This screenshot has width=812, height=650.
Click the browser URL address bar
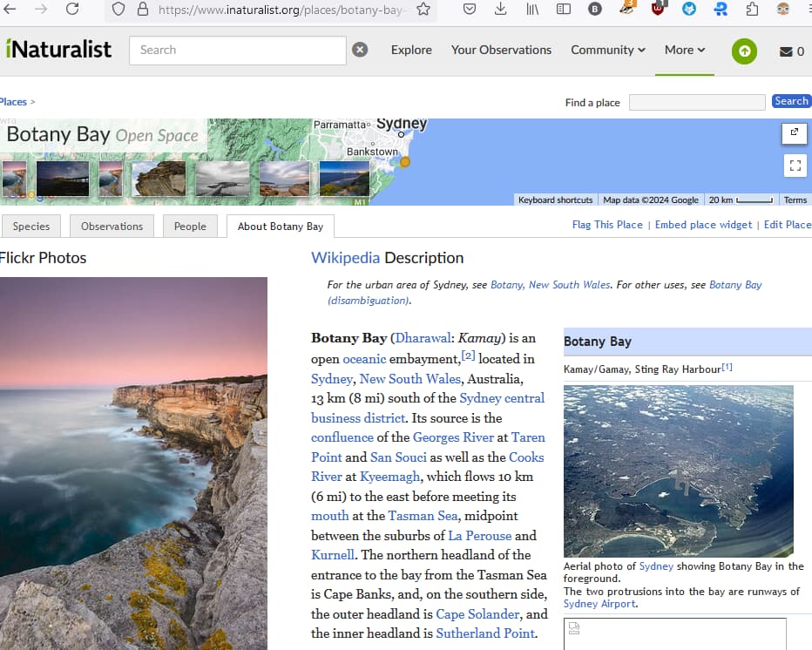(x=282, y=10)
